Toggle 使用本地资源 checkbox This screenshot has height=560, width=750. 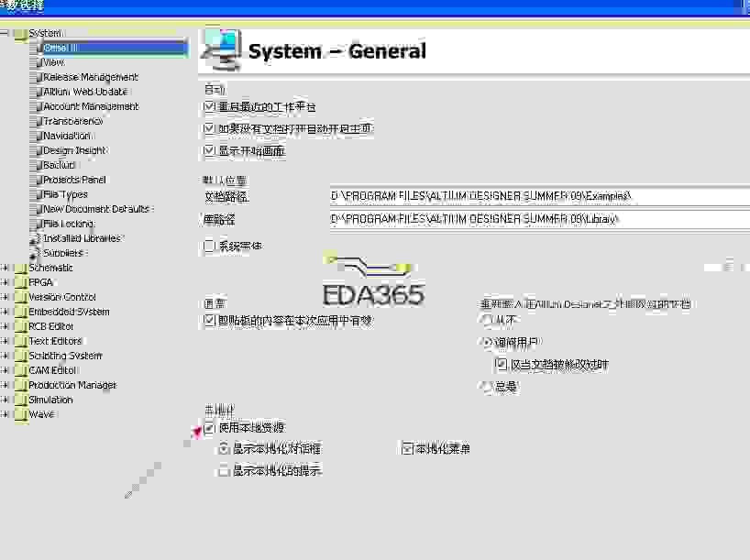click(209, 428)
